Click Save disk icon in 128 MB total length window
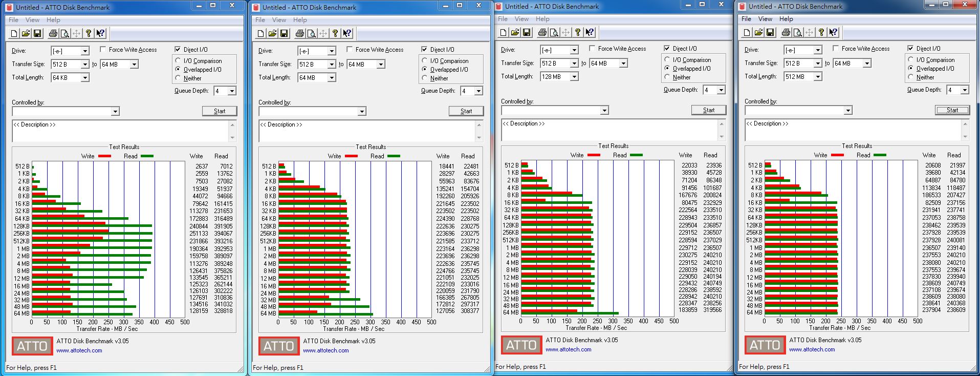This screenshot has width=980, height=376. coord(527,33)
